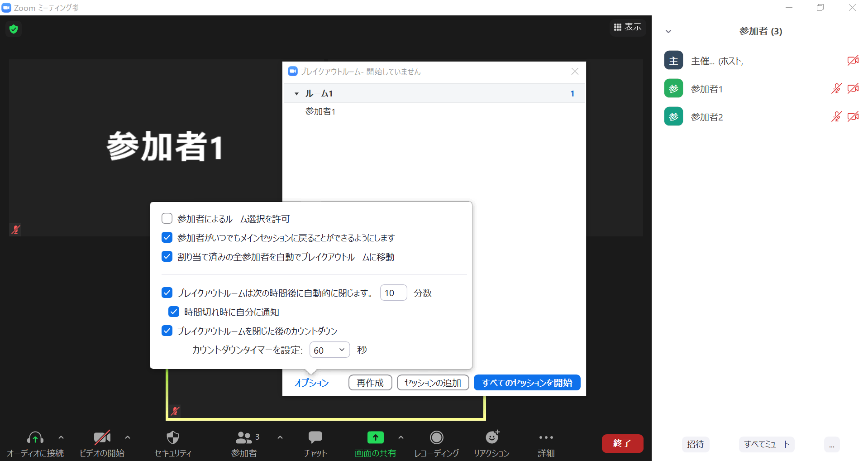Image resolution: width=868 pixels, height=461 pixels.
Task: Open Reactions (リアクション) smiley icon
Action: (x=492, y=438)
